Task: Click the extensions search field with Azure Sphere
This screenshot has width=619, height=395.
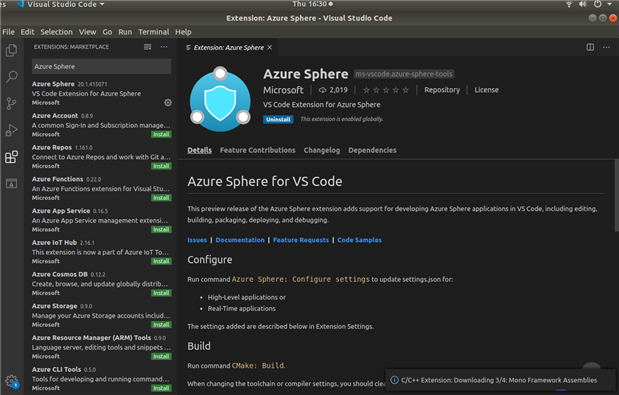Action: tap(101, 66)
